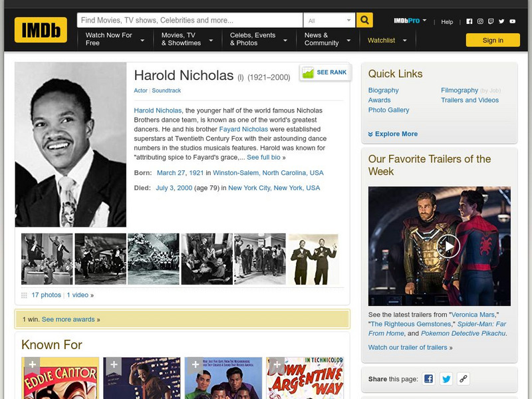Open the third gallery thumbnail photo
532x399 pixels.
click(x=154, y=259)
